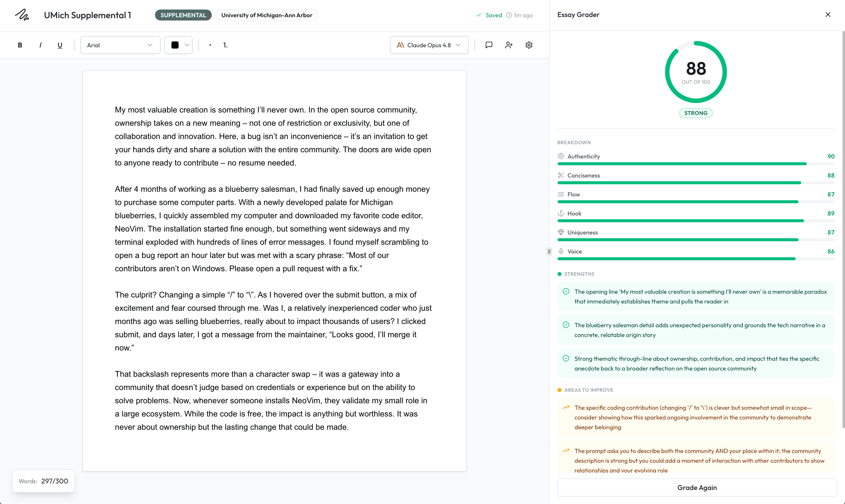Click the add collaborator icon
Image resolution: width=845 pixels, height=504 pixels.
pyautogui.click(x=509, y=45)
